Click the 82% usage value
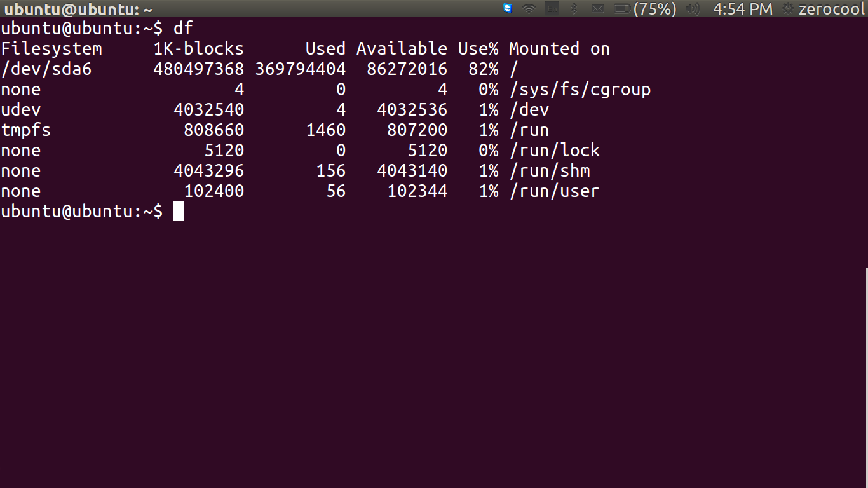The width and height of the screenshot is (868, 488). (x=484, y=69)
